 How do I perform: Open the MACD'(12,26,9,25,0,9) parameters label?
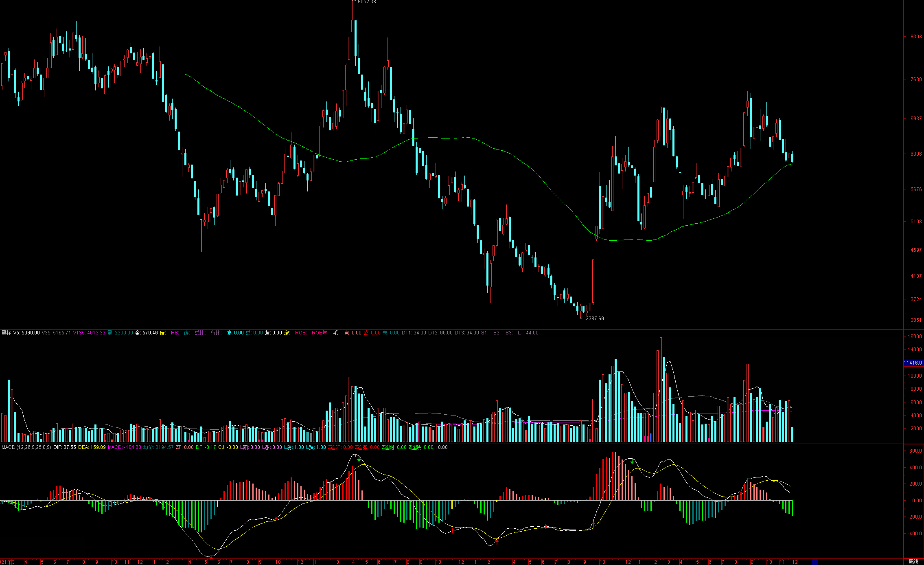pos(26,447)
